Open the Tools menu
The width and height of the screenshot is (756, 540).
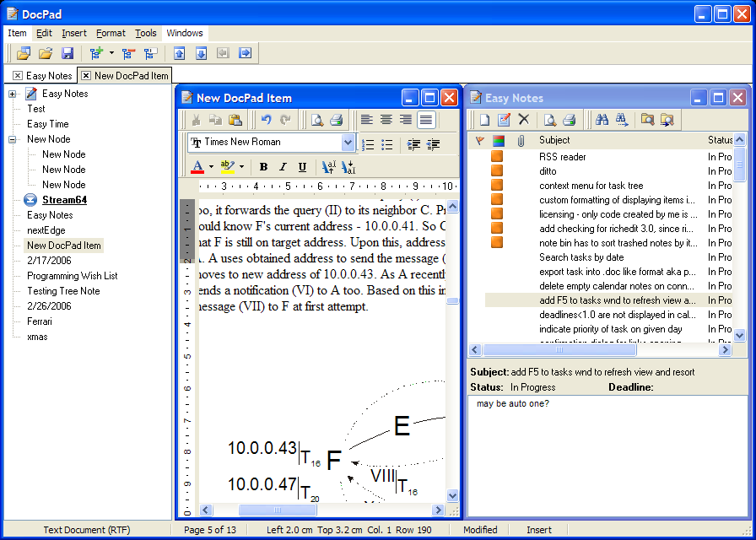pos(146,33)
